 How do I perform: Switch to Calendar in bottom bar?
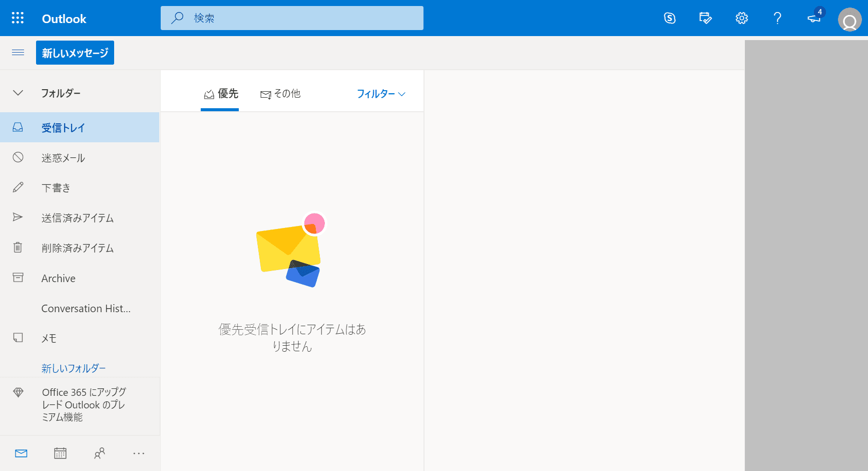tap(60, 453)
